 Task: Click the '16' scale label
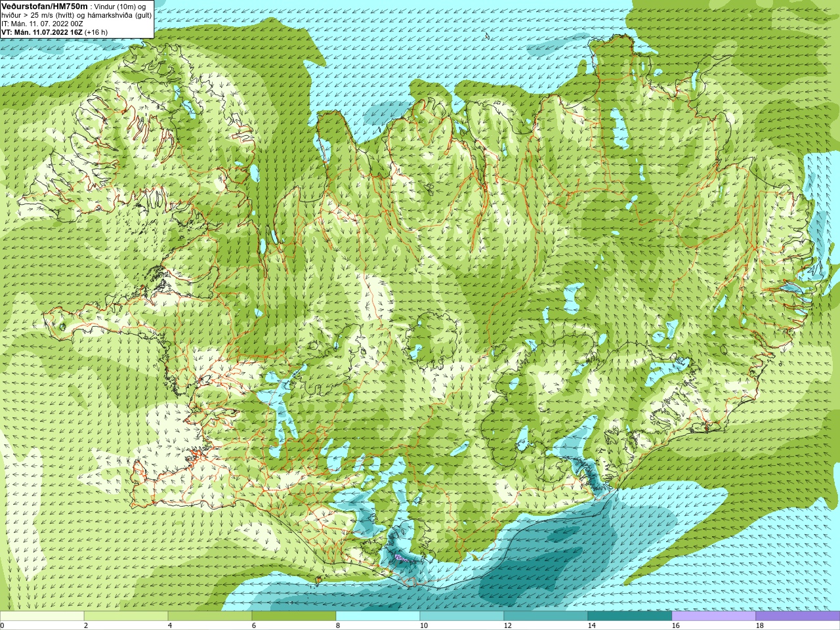pos(675,625)
